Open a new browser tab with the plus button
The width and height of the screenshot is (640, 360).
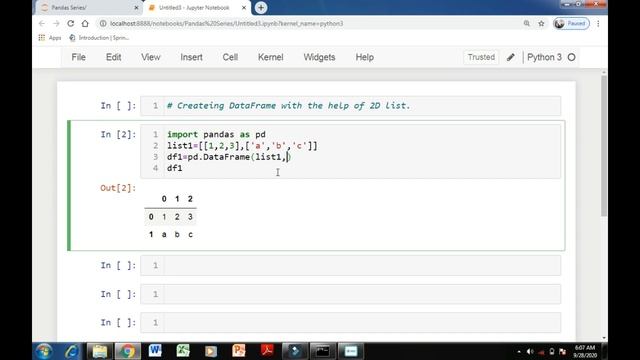261,7
